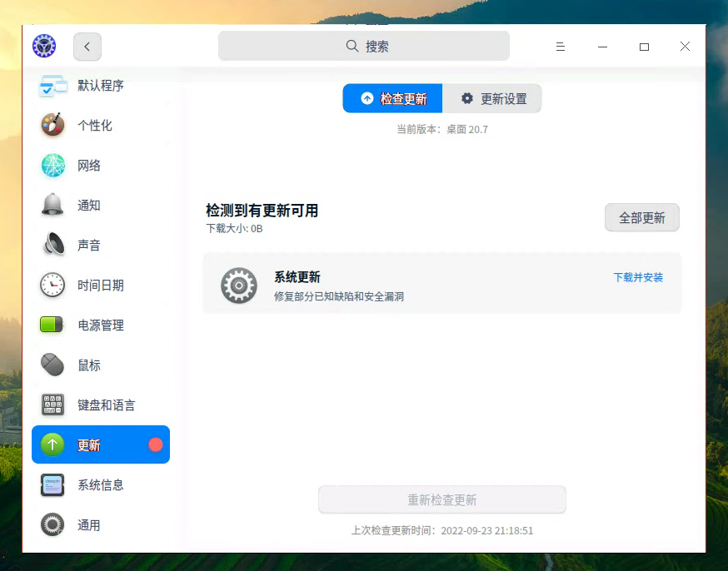Click into the 搜索 search field

(364, 46)
